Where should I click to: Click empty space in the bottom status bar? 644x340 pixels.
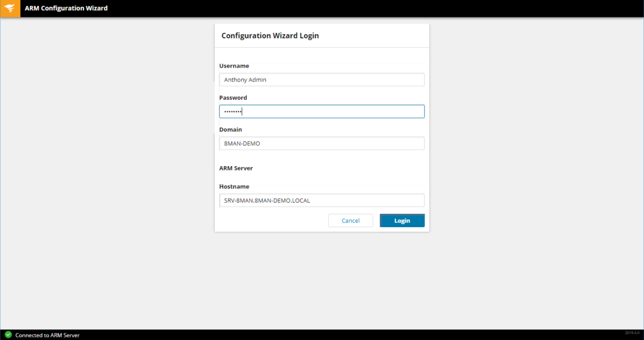(337, 335)
